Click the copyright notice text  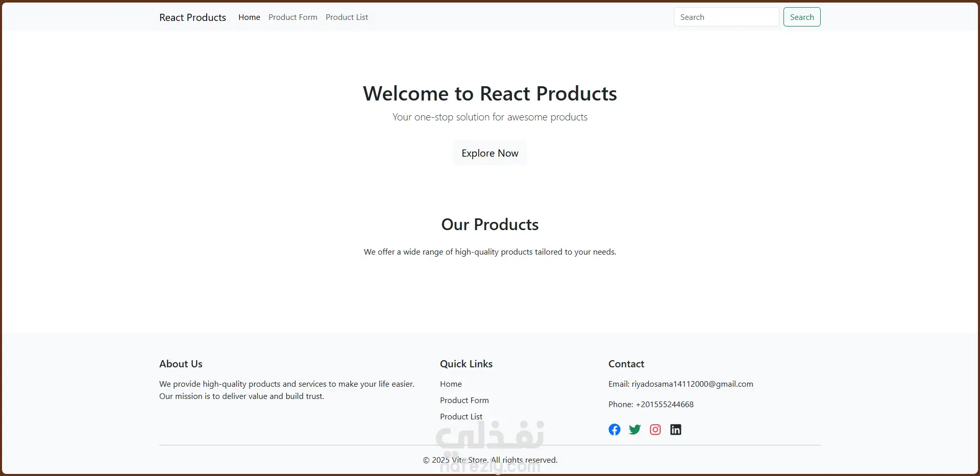[490, 460]
